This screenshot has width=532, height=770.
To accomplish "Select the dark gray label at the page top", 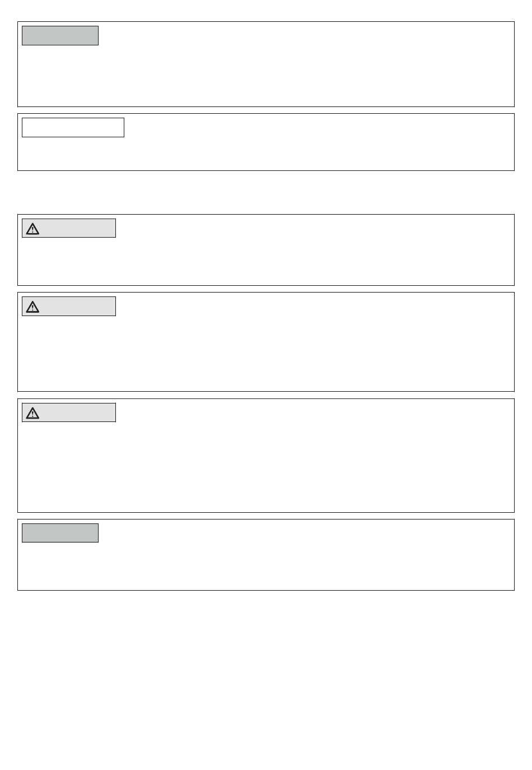I will [x=60, y=35].
